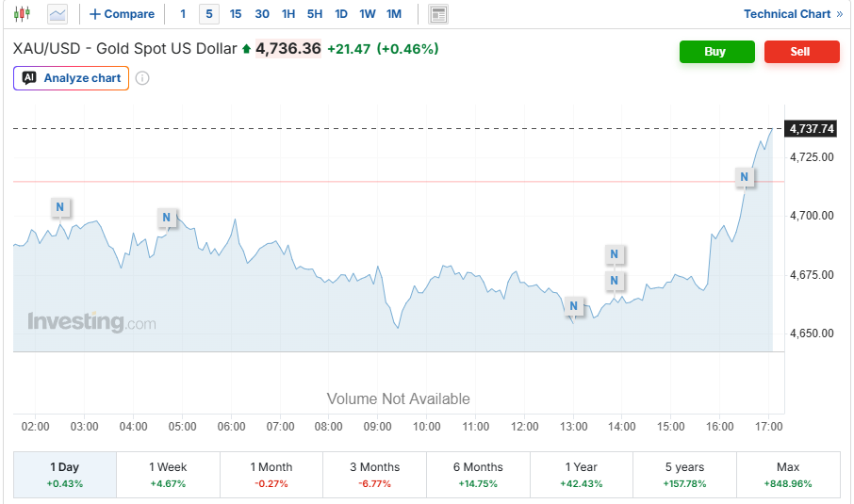Select the Max range tab
This screenshot has width=854, height=504.
pos(788,475)
